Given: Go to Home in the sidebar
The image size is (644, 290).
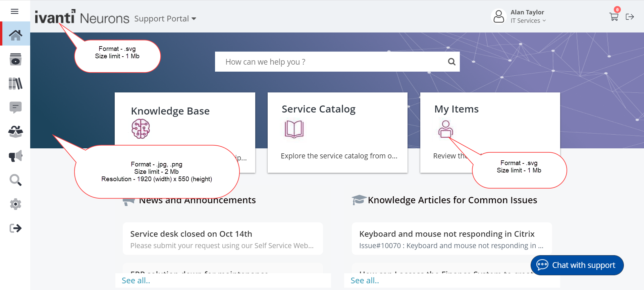Looking at the screenshot, I should pos(15,35).
